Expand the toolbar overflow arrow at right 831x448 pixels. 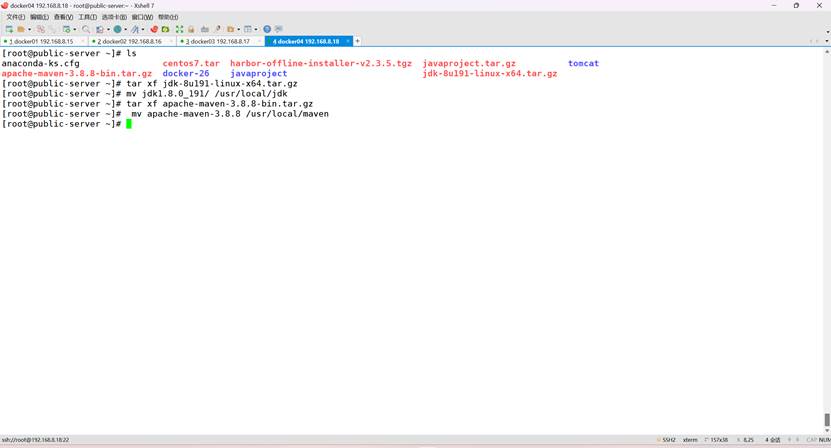click(827, 31)
